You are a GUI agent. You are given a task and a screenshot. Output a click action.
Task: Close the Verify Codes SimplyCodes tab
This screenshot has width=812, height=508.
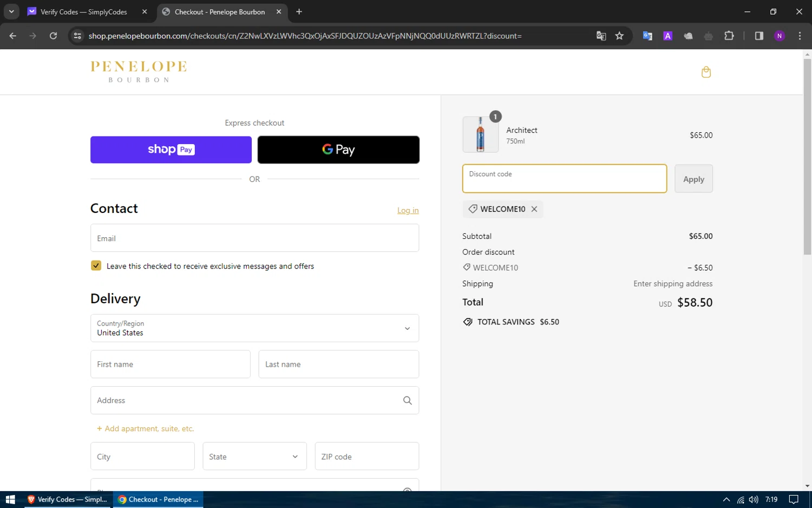[x=145, y=11]
